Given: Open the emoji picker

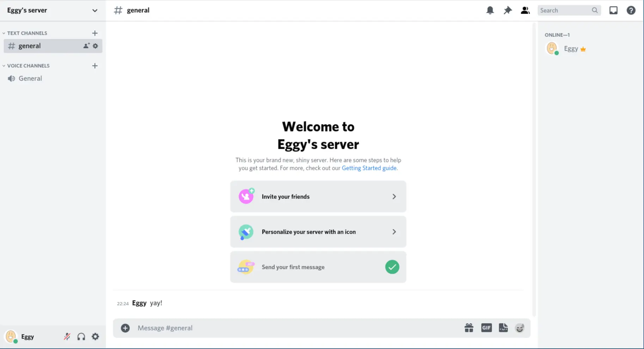Looking at the screenshot, I should tap(520, 328).
